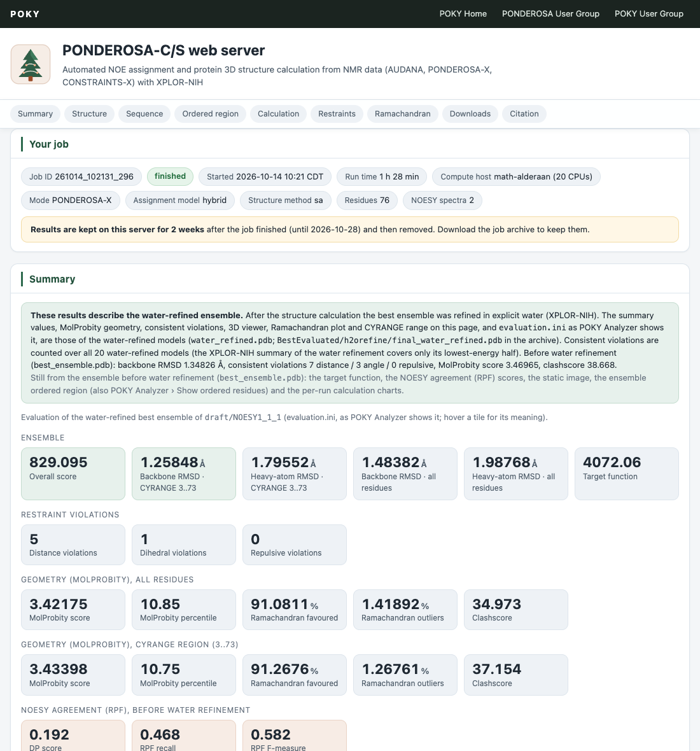Click the Assignment model hybrid chip
This screenshot has height=751, width=700.
pyautogui.click(x=180, y=200)
